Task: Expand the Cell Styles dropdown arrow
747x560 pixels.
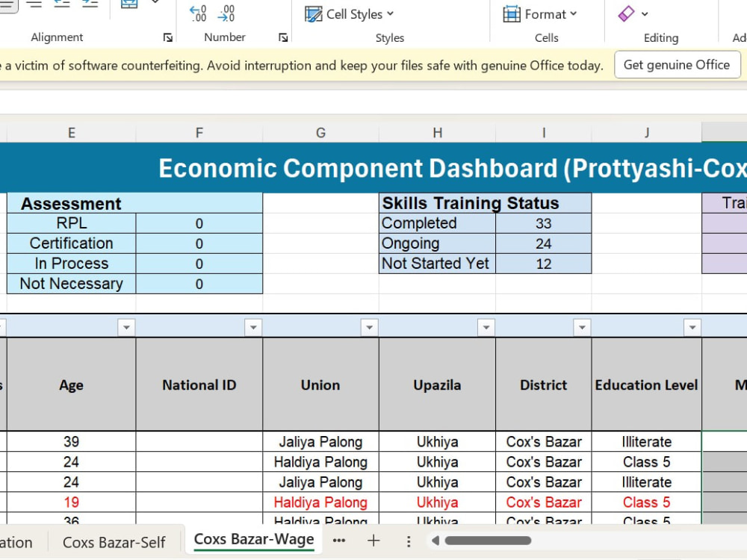Action: (x=390, y=13)
